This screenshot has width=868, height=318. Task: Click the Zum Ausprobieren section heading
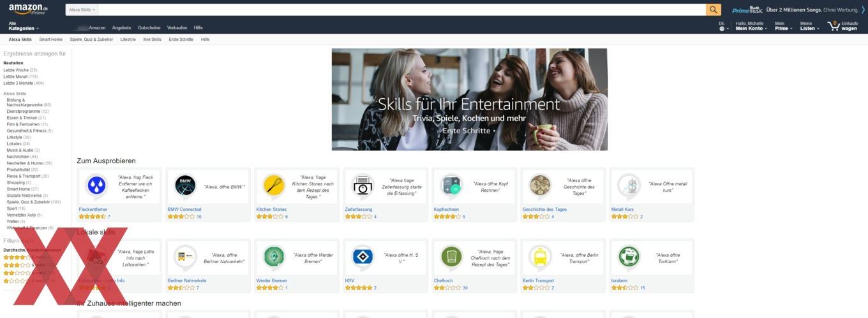tap(106, 161)
